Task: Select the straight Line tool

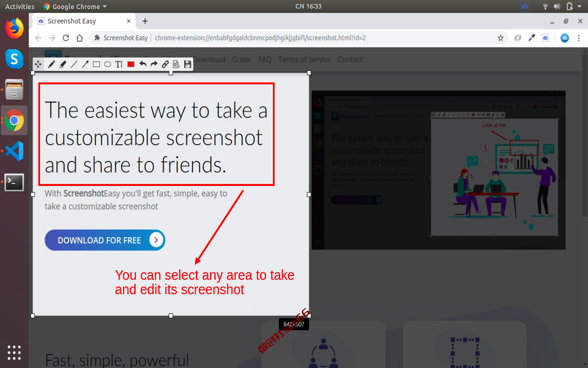Action: click(74, 64)
